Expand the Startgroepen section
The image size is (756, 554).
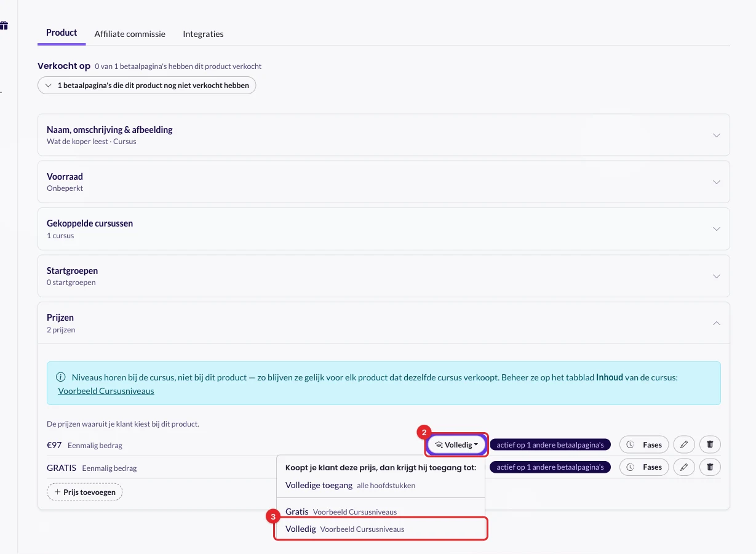tap(384, 276)
